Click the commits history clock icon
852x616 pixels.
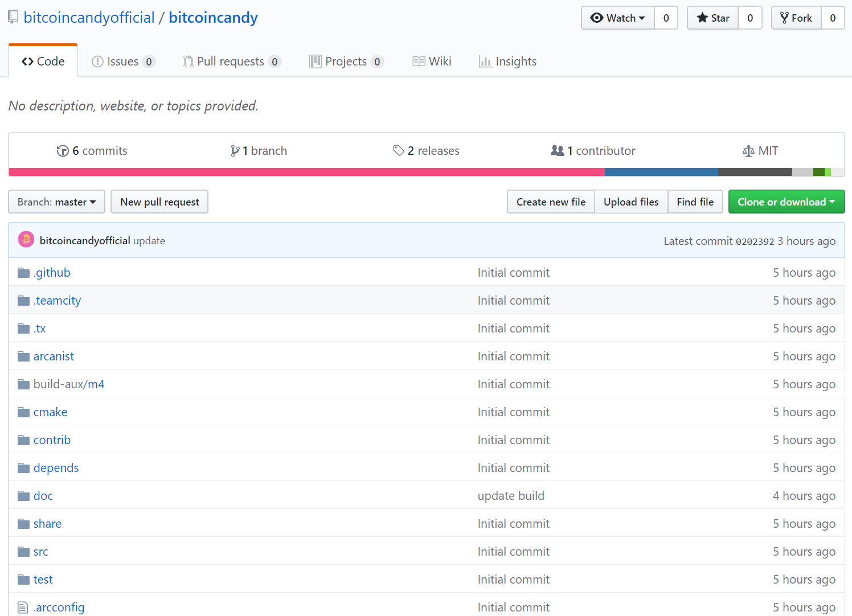click(63, 151)
